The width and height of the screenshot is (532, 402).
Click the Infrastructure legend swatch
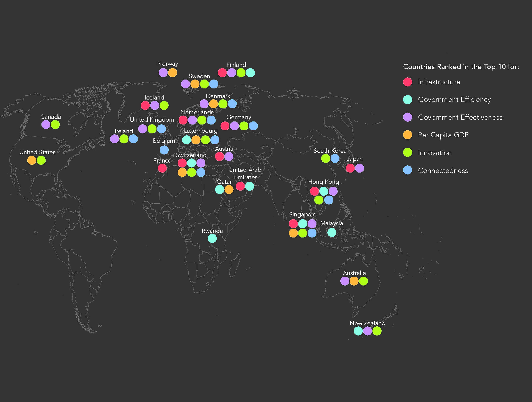coord(407,82)
